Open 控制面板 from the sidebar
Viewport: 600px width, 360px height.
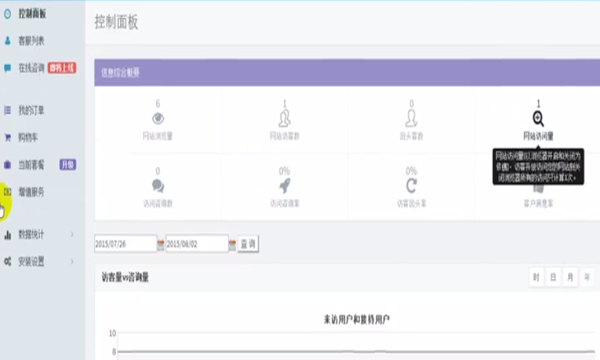[32, 14]
